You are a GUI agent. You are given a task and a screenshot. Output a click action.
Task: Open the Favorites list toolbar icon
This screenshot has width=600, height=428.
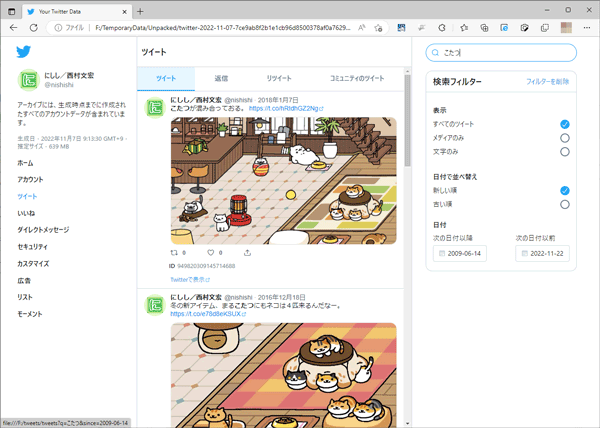click(464, 28)
